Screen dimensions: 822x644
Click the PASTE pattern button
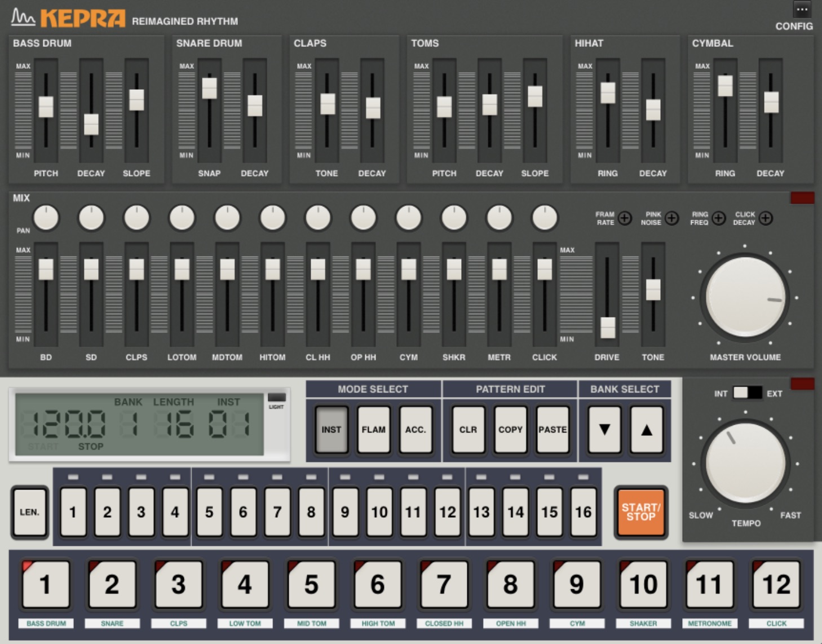tap(553, 430)
